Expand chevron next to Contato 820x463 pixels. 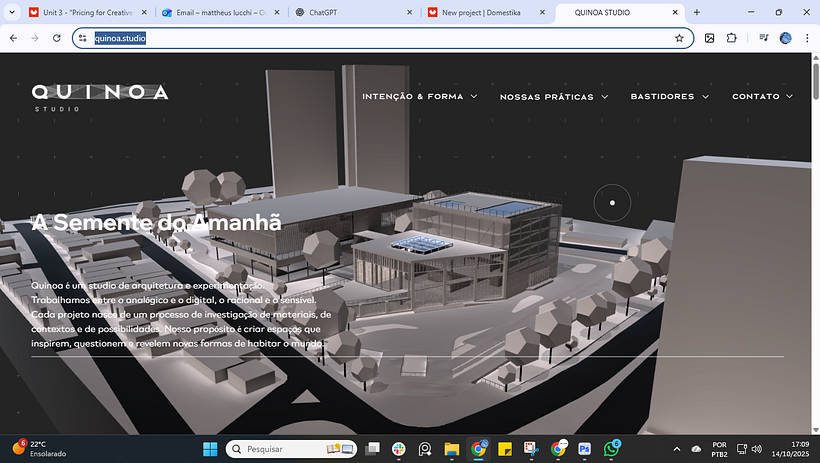(x=790, y=96)
